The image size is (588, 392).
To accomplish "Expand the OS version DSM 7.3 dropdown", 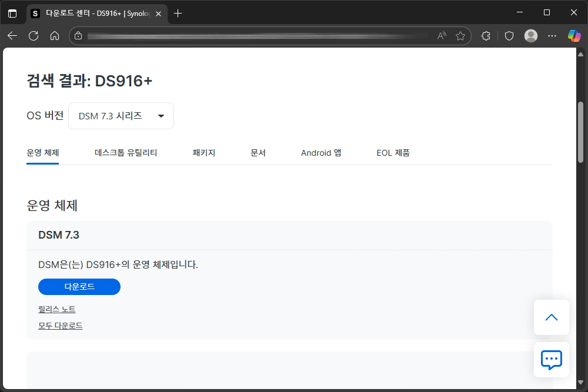I will coord(121,116).
